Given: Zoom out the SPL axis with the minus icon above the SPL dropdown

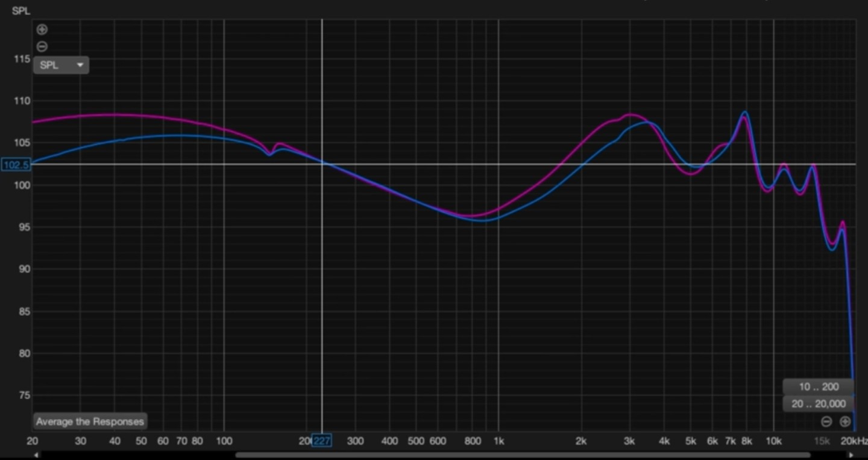Looking at the screenshot, I should 42,46.
